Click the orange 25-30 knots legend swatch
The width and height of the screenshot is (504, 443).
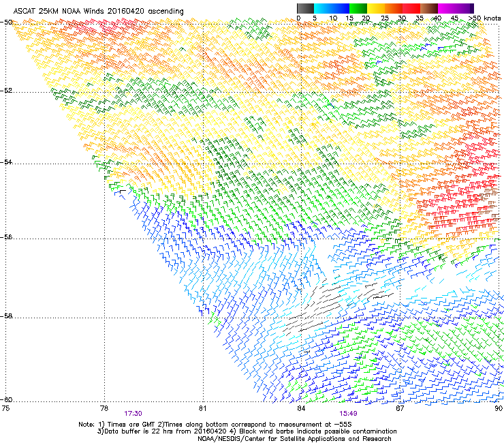(x=394, y=8)
